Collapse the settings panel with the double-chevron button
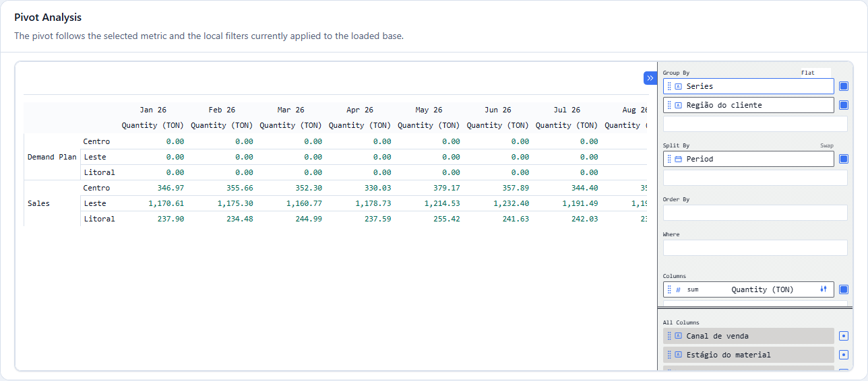868x381 pixels. [x=650, y=78]
